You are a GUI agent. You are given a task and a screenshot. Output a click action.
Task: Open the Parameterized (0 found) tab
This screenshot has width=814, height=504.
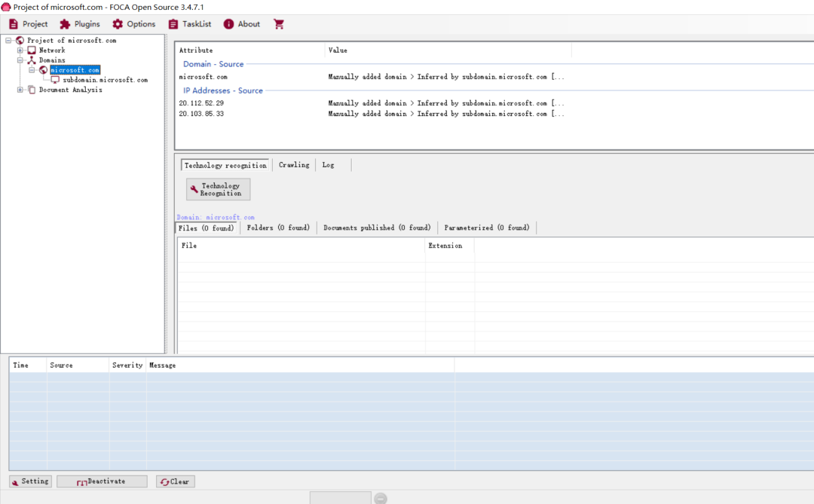pyautogui.click(x=487, y=228)
